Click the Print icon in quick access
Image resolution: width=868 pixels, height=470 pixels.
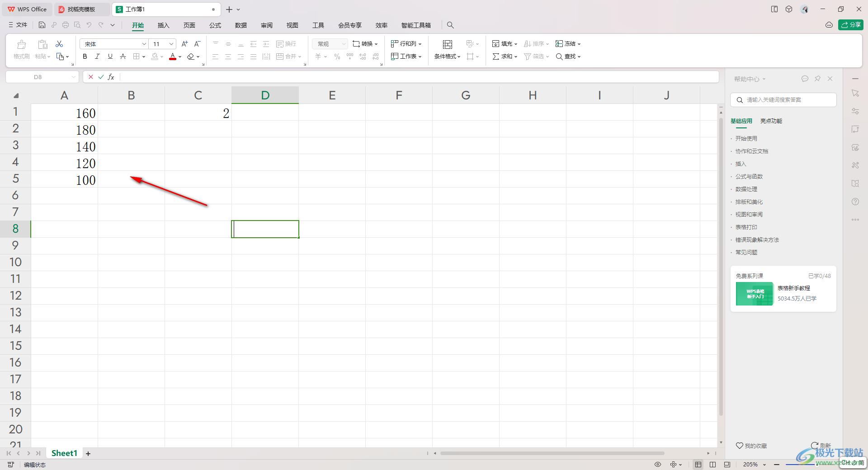point(66,25)
